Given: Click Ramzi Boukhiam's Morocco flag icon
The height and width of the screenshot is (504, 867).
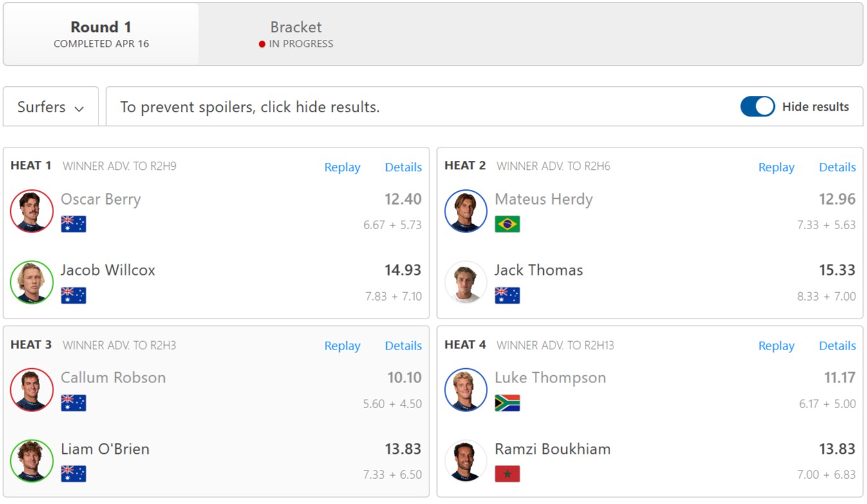Looking at the screenshot, I should tap(507, 474).
